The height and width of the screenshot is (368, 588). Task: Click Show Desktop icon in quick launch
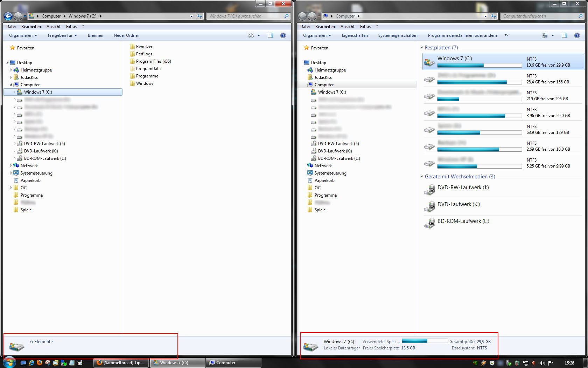23,363
